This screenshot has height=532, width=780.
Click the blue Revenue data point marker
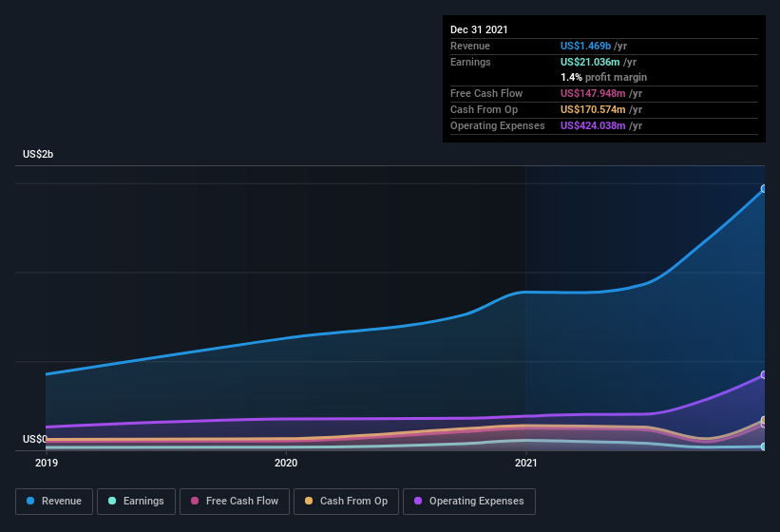pyautogui.click(x=764, y=188)
